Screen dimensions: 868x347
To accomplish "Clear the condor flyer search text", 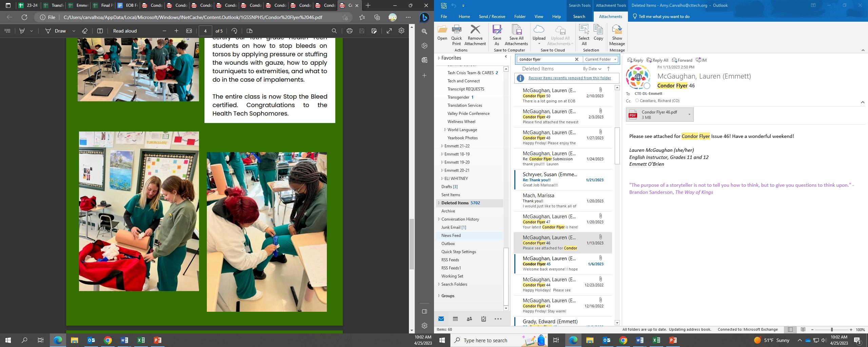I will [x=576, y=59].
